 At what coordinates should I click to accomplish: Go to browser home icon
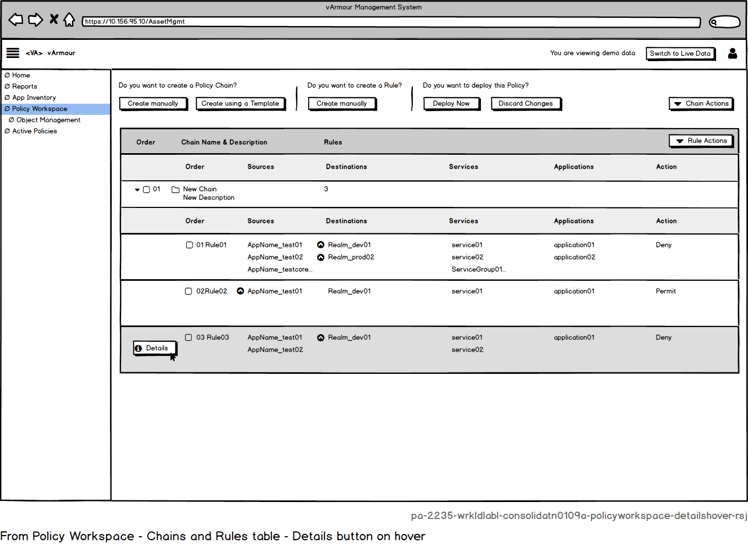pos(69,20)
